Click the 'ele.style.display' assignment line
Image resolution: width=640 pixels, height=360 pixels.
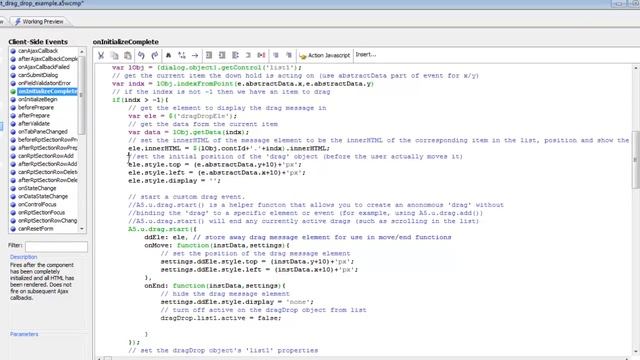pos(174,181)
